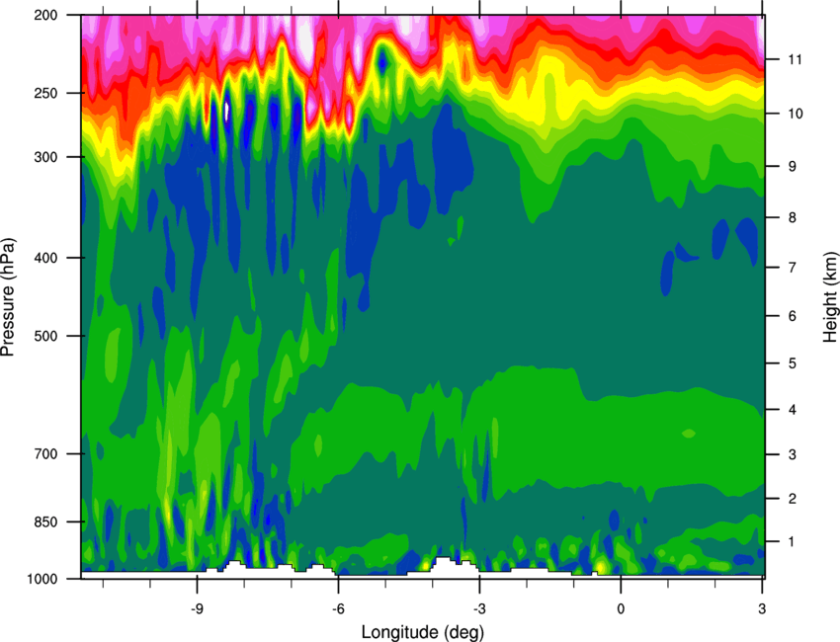Click the 6 km height tick label
Screen dimensions: 840x642
[x=792, y=316]
